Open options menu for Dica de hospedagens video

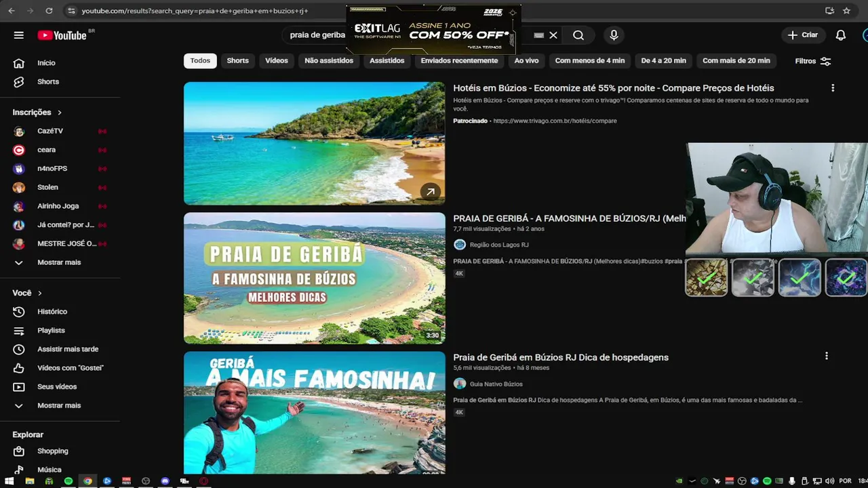pyautogui.click(x=826, y=356)
